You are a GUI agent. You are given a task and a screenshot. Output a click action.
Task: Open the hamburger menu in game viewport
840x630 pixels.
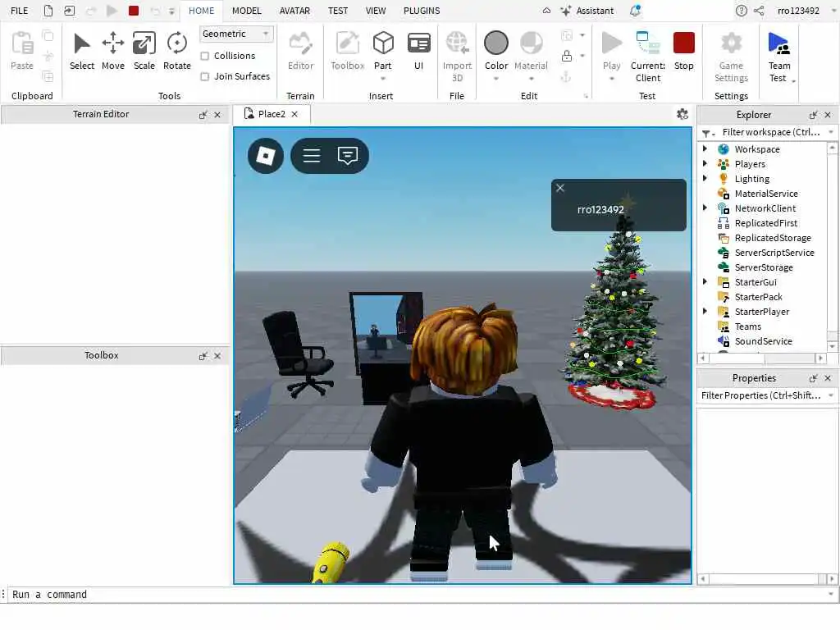click(x=311, y=155)
